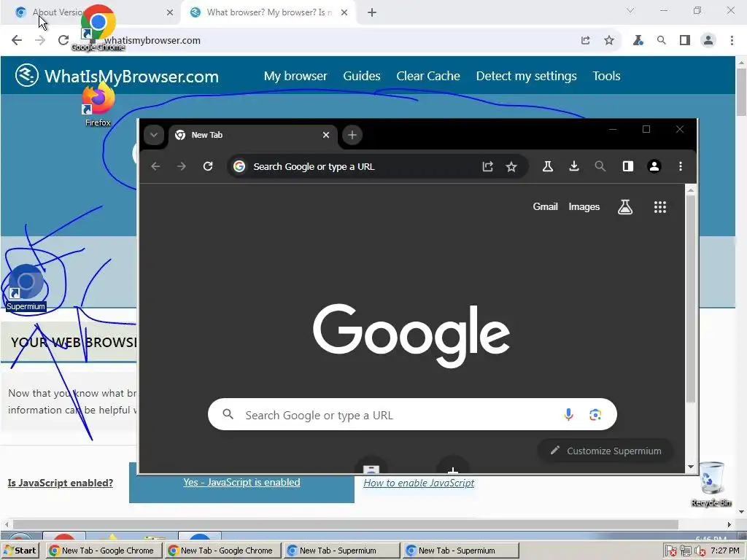Image resolution: width=747 pixels, height=560 pixels.
Task: Click magnifier search icon in dark Supermium toolbar
Action: 600,166
